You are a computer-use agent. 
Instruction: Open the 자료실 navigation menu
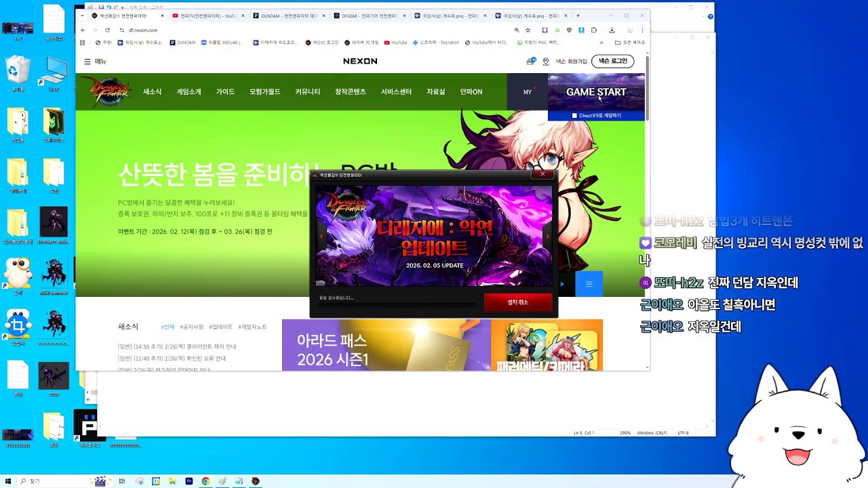436,92
